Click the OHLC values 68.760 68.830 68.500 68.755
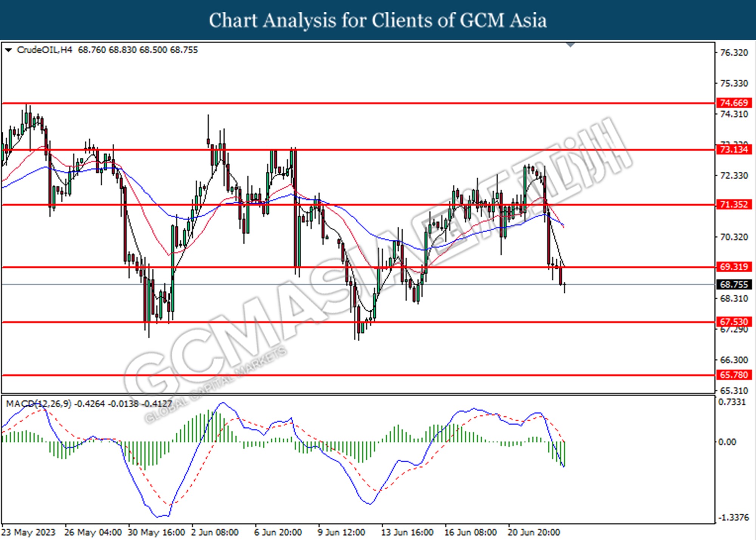 [x=138, y=50]
